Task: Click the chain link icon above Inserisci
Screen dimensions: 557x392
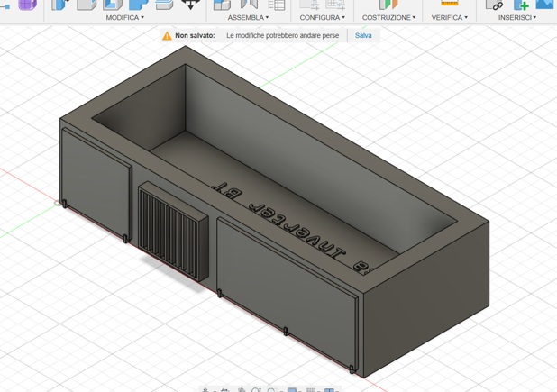Action: pyautogui.click(x=494, y=5)
